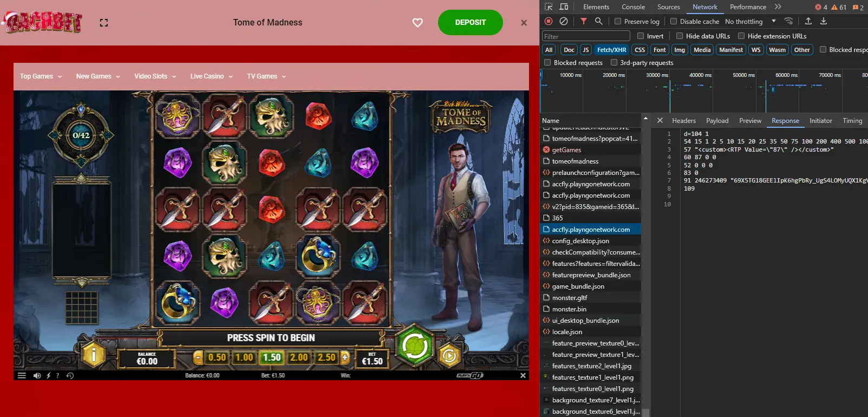Expand Video Slots dropdown
Viewport: 868px width, 417px height.
[155, 76]
